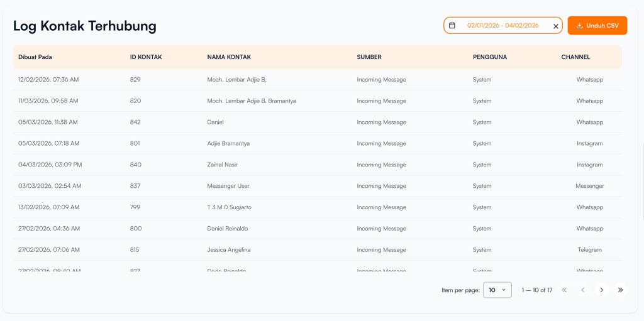Click contact ID 799 in table
Image resolution: width=644 pixels, height=321 pixels.
point(135,207)
